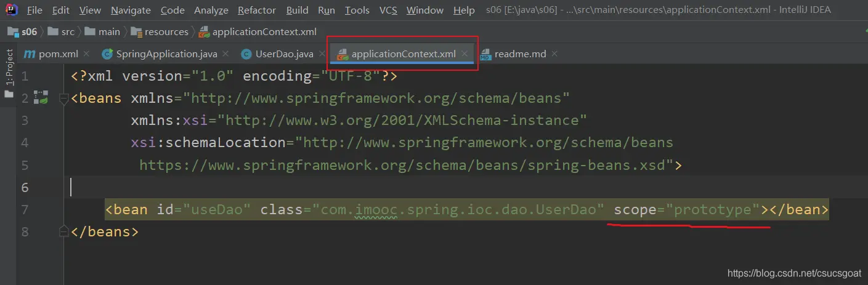Click fold end marker on line 8
This screenshot has height=285, width=868.
[x=63, y=231]
